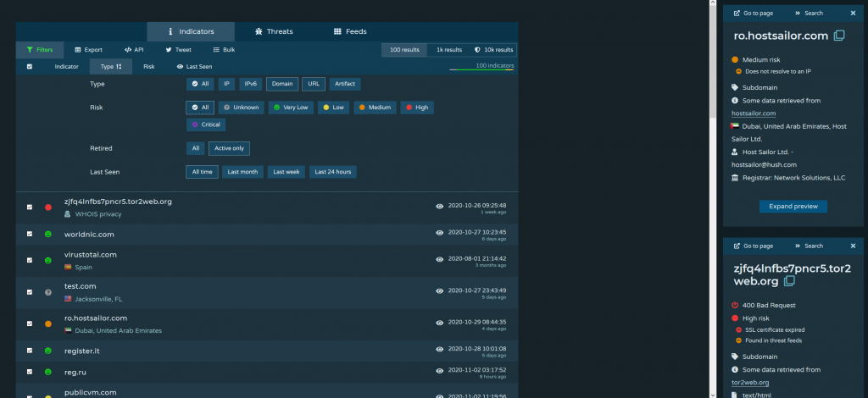This screenshot has height=398, width=868.
Task: Filter type by URL
Action: [x=314, y=84]
